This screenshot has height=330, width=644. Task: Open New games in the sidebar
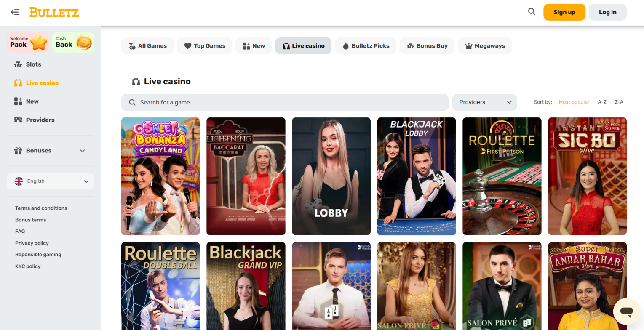(27, 101)
